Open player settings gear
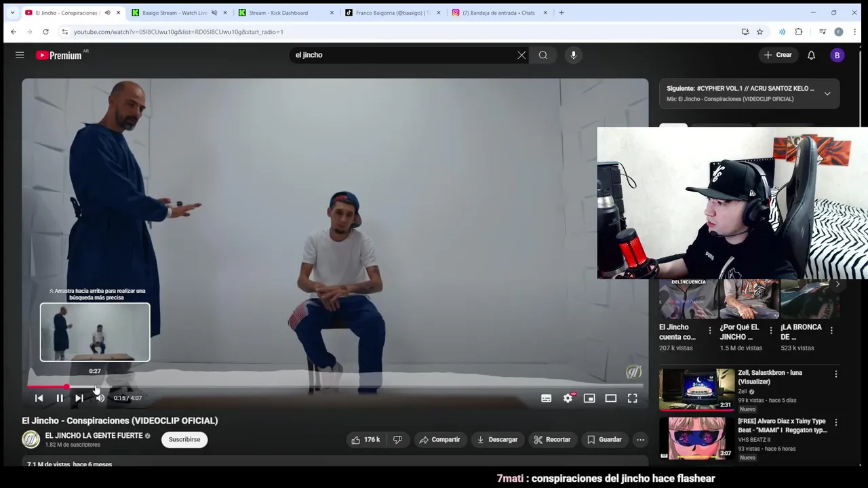 coord(568,399)
